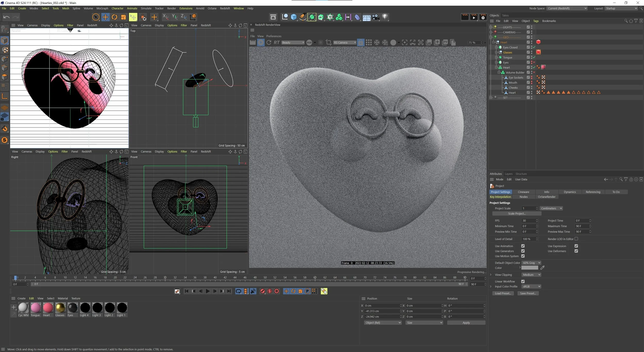Open the Edit Render Settings icon

pyautogui.click(x=483, y=17)
